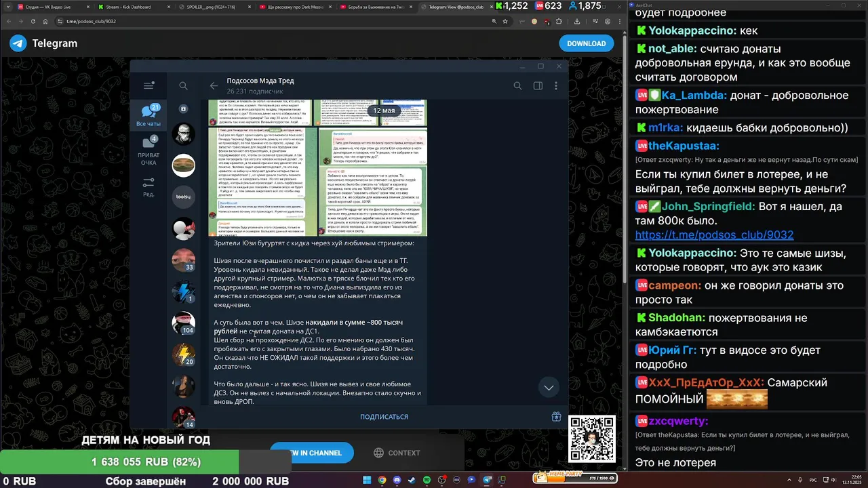The width and height of the screenshot is (868, 488).
Task: Open the chat with the burger avatar
Action: 183,165
